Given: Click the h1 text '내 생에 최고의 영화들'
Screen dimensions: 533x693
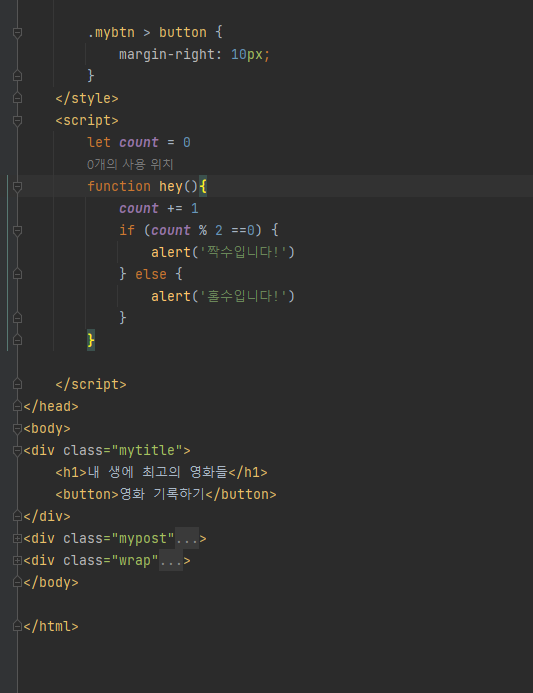Looking at the screenshot, I should (158, 472).
